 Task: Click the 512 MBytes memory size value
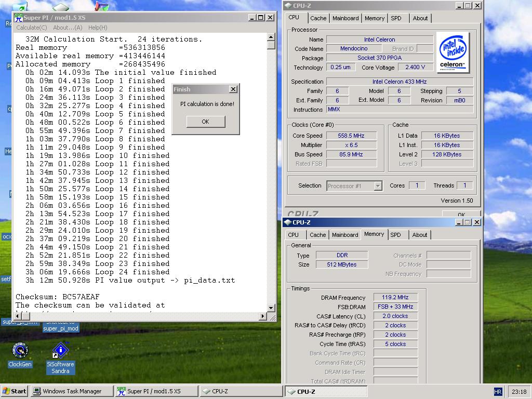click(342, 264)
